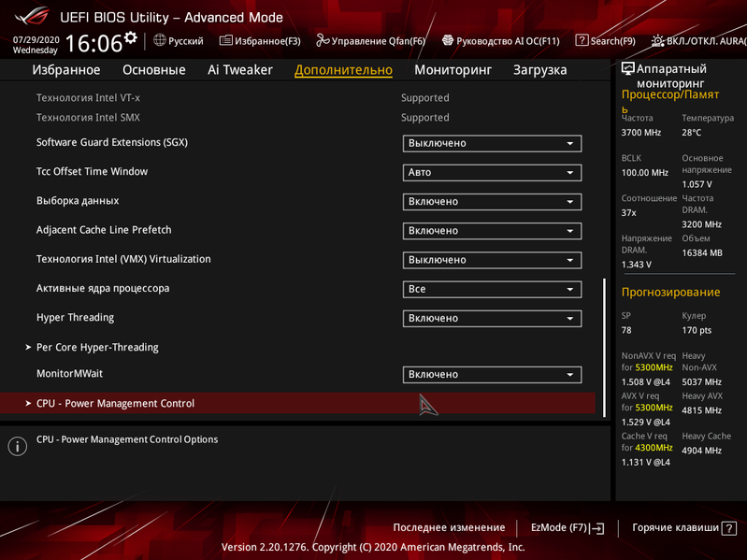Click the 28°C temperature value
The image size is (747, 560).
pyautogui.click(x=691, y=133)
